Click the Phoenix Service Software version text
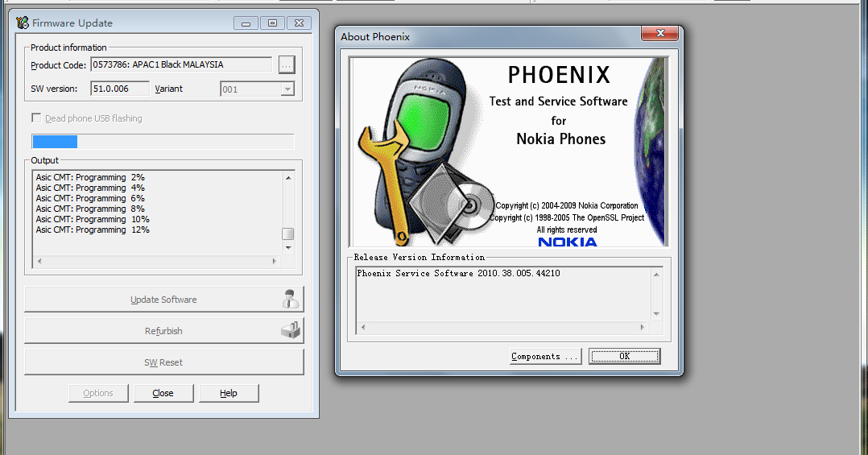868x455 pixels. point(458,273)
